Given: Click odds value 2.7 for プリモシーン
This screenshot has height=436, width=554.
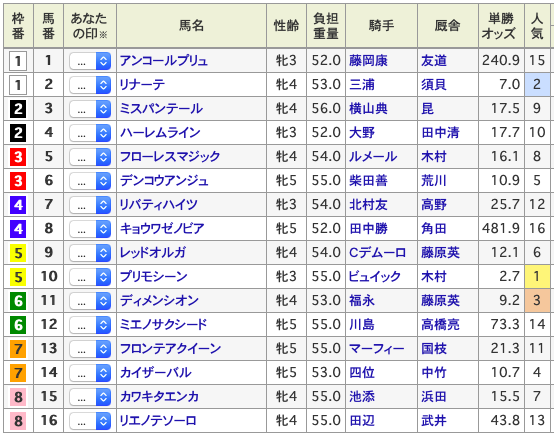Looking at the screenshot, I should (x=509, y=277).
